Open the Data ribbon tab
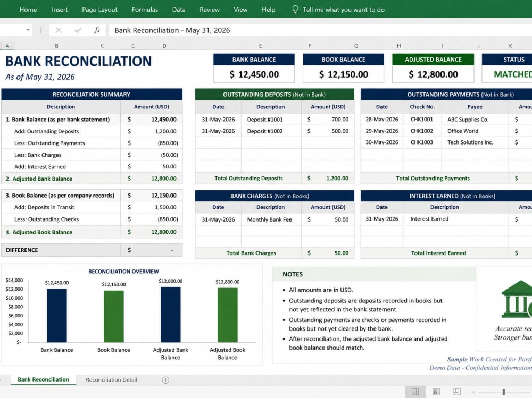Image resolution: width=532 pixels, height=398 pixels. 179,10
